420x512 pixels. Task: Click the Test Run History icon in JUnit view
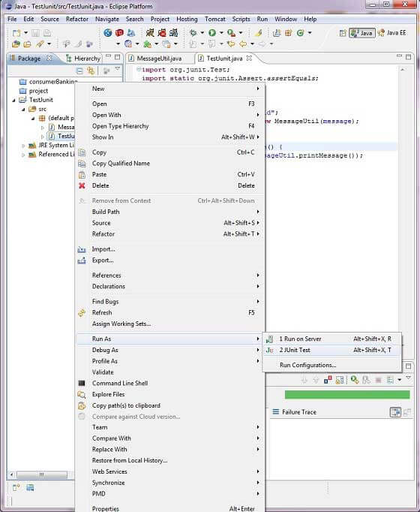tap(390, 380)
